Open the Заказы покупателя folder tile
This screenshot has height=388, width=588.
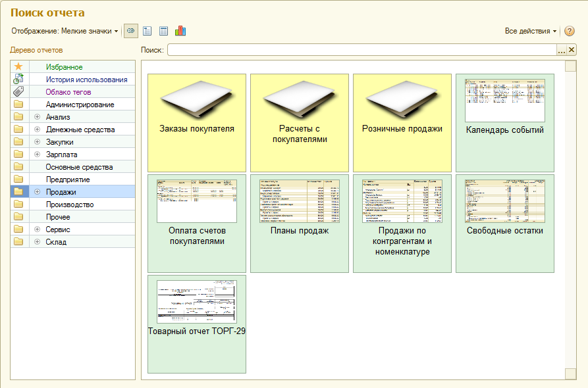click(x=197, y=122)
